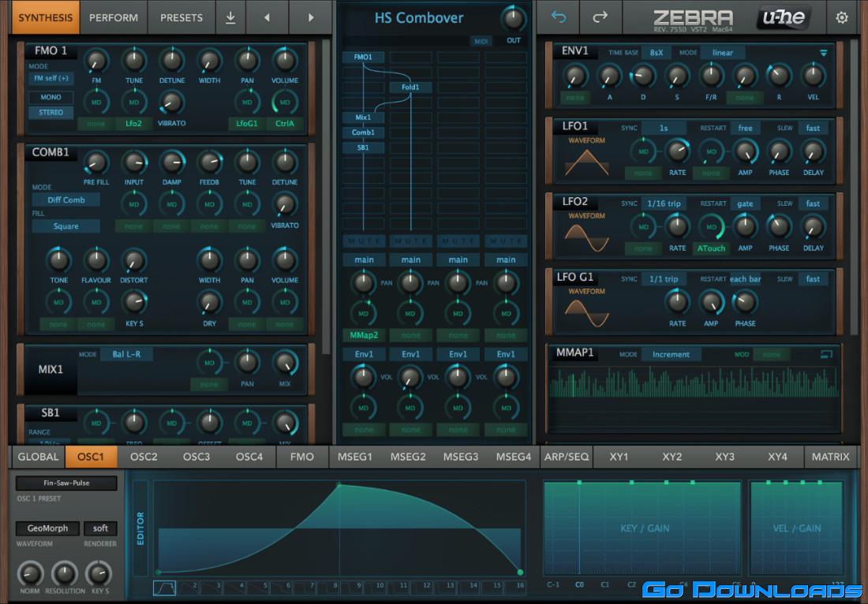Open the MMAP1 Increment mode dropdown

click(x=672, y=354)
